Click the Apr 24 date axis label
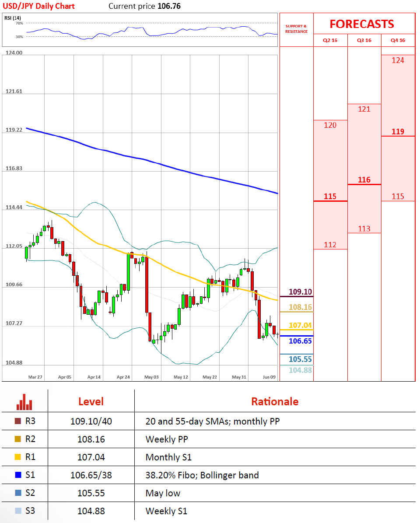 (123, 377)
